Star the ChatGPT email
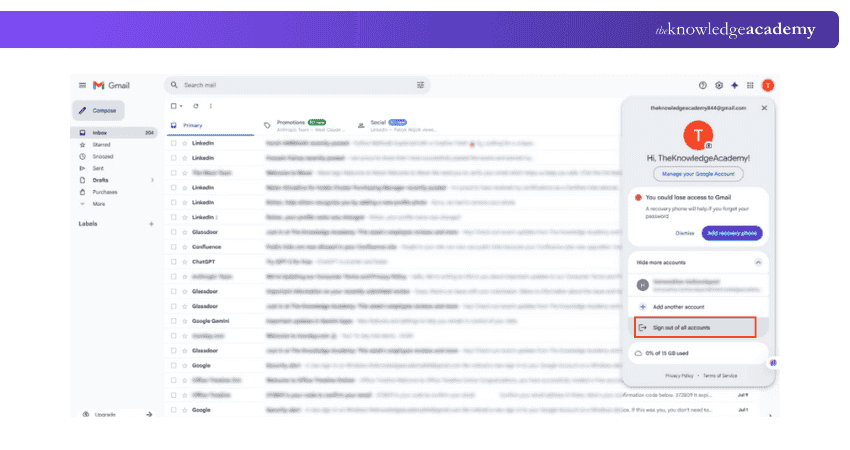Image resolution: width=850 pixels, height=450 pixels. coord(185,261)
